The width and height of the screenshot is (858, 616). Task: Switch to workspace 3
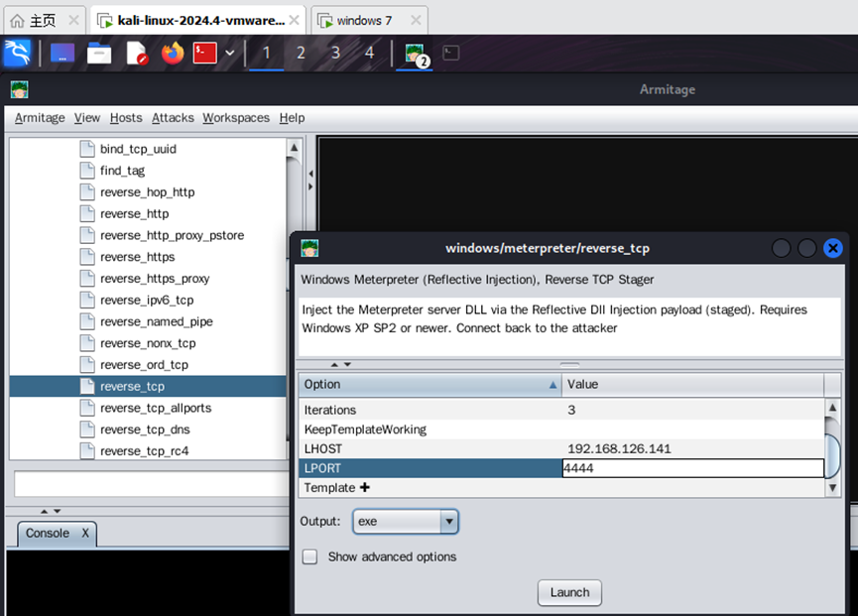[x=335, y=53]
